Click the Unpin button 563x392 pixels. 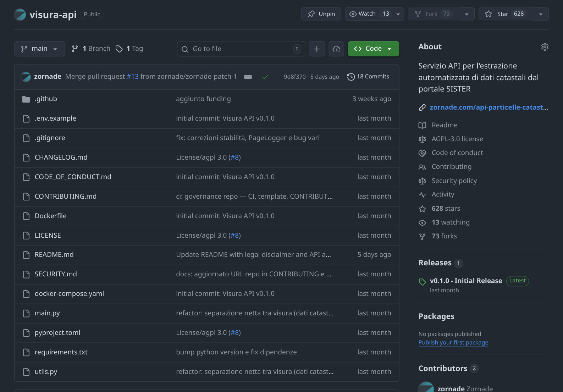click(321, 14)
